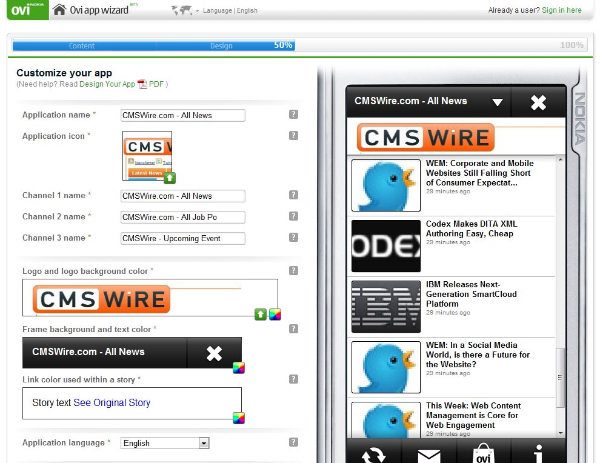The height and width of the screenshot is (463, 600).
Task: Open help for Channel 3 name
Action: tap(293, 237)
